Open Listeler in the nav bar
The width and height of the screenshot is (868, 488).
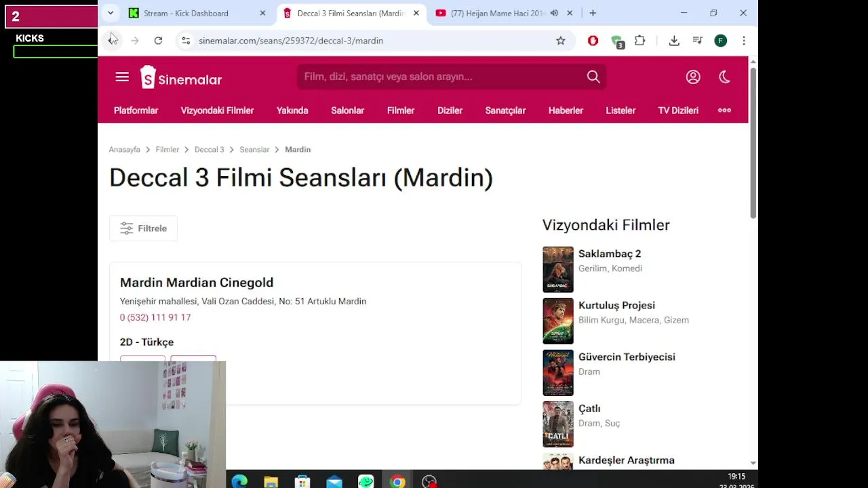coord(620,110)
